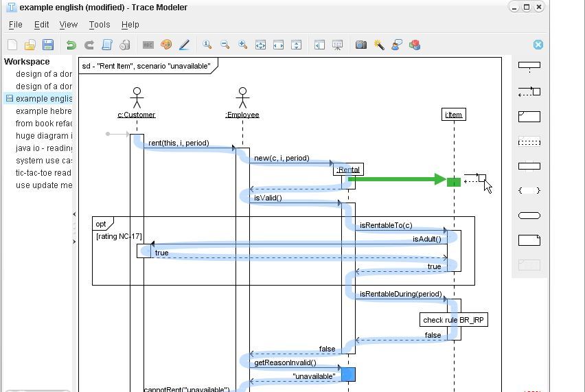The height and width of the screenshot is (392, 585).
Task: Open the Tools menu
Action: coord(100,25)
